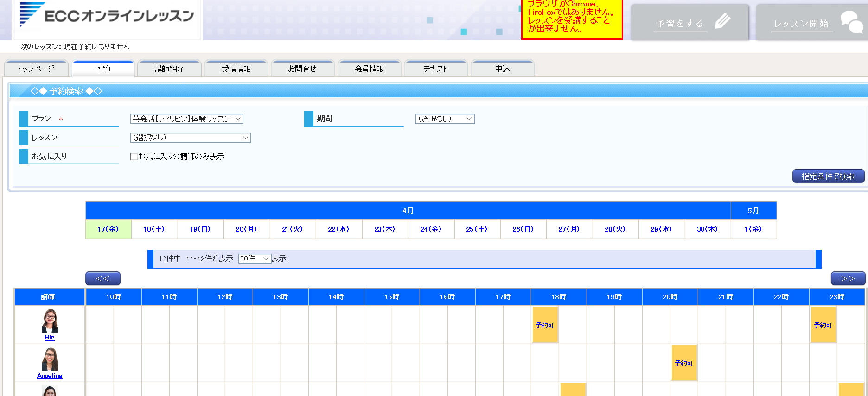
Task: Open the 期間 dropdown
Action: point(445,119)
